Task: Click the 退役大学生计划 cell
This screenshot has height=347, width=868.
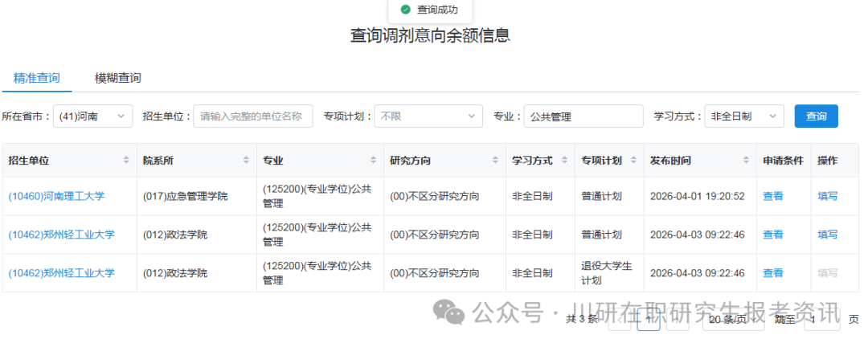Action: (609, 273)
